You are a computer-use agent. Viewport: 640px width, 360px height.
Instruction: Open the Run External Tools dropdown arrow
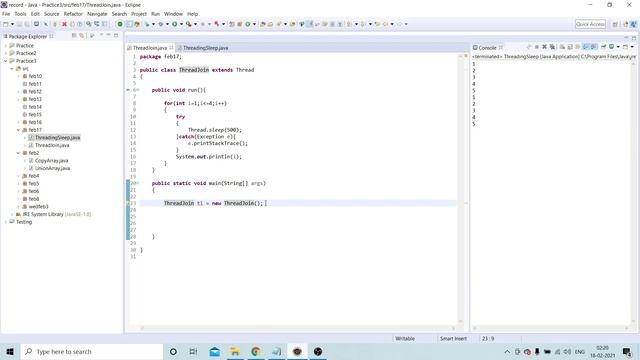[x=195, y=24]
